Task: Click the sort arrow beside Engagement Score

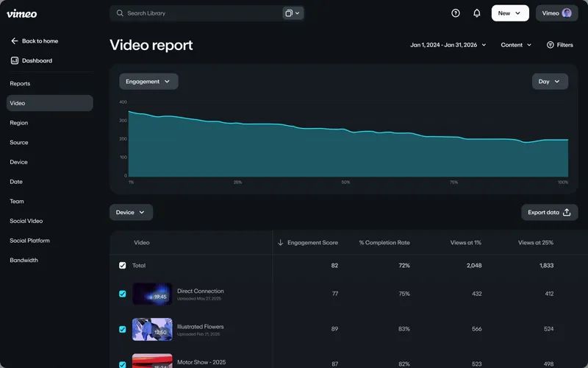Action: (x=280, y=243)
